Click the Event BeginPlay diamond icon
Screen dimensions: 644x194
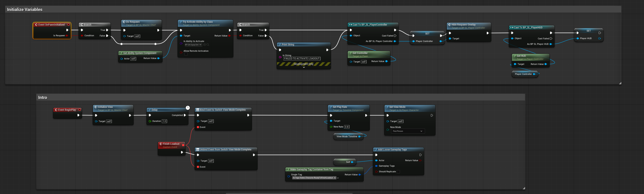pyautogui.click(x=56, y=110)
